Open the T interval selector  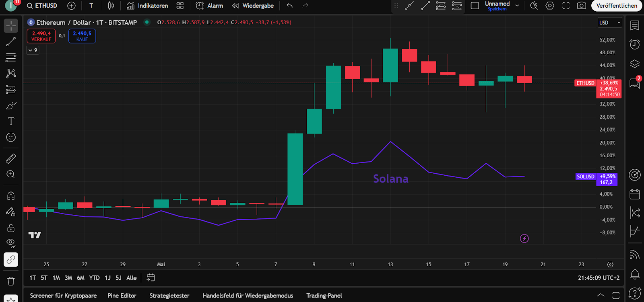(91, 6)
